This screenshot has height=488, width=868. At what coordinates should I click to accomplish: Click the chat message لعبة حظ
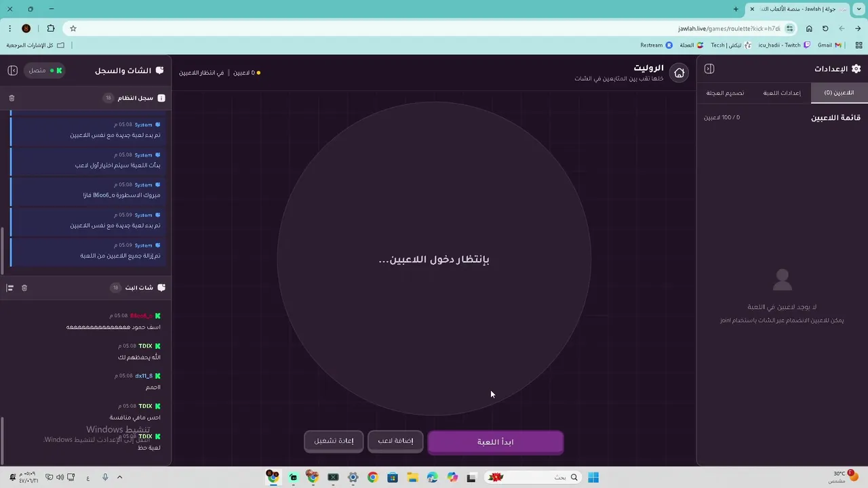[x=149, y=447]
